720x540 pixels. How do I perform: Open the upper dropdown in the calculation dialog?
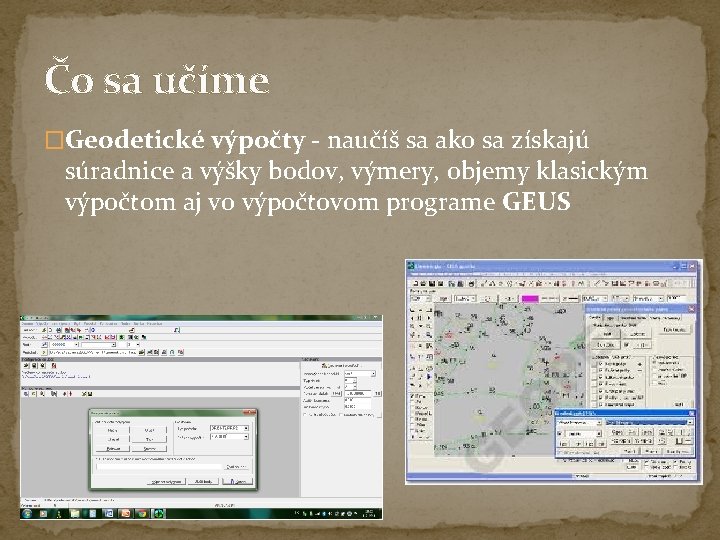(230, 428)
